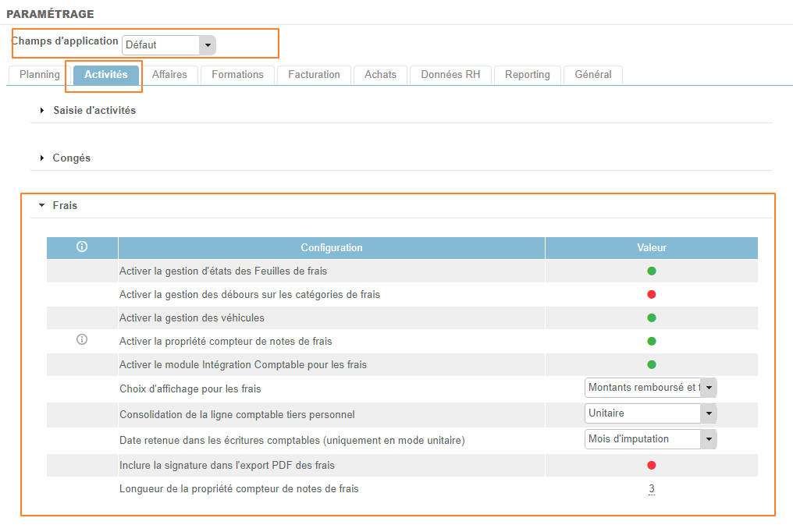Go to Données RH tab
The image size is (793, 532).
[x=450, y=75]
